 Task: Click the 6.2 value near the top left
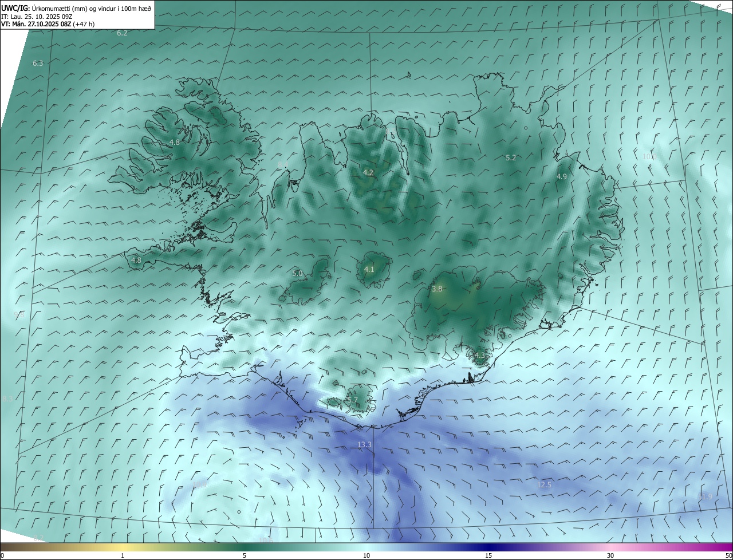122,33
